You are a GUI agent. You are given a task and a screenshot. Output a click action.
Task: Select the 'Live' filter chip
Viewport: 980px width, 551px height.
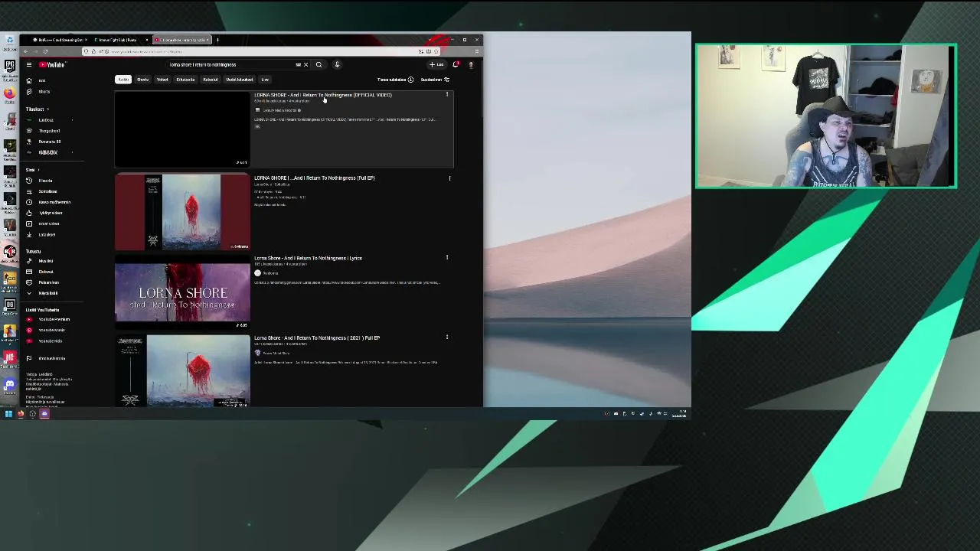[x=265, y=80]
